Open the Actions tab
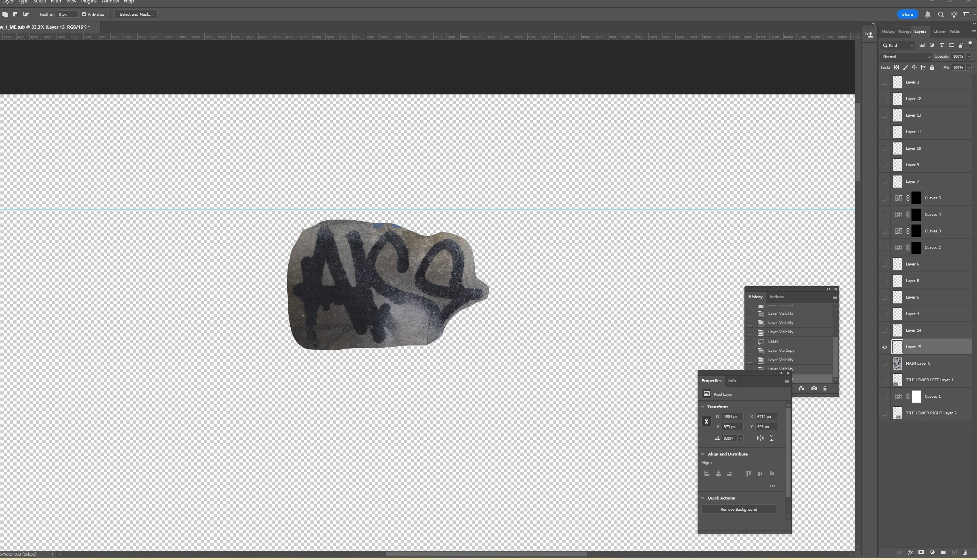 [x=776, y=297]
